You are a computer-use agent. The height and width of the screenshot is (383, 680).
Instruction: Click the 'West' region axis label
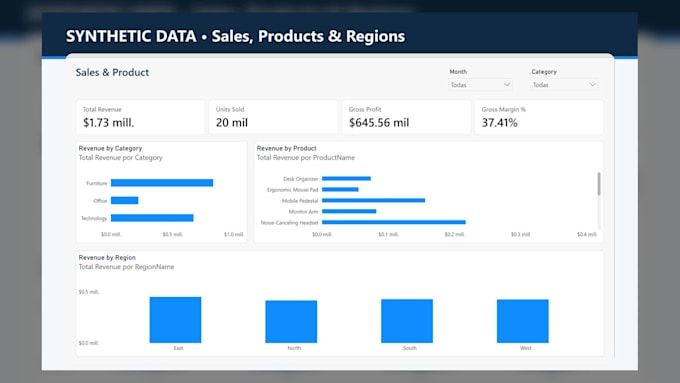(x=526, y=348)
